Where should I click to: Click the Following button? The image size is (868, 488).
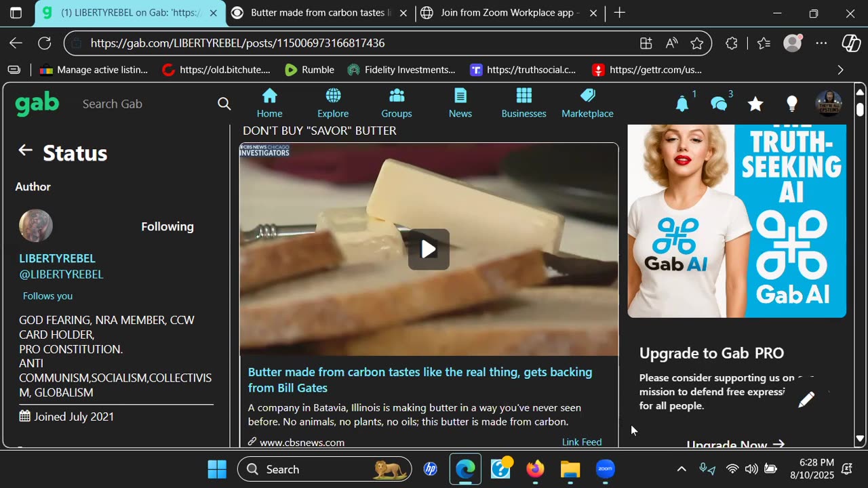pyautogui.click(x=167, y=226)
